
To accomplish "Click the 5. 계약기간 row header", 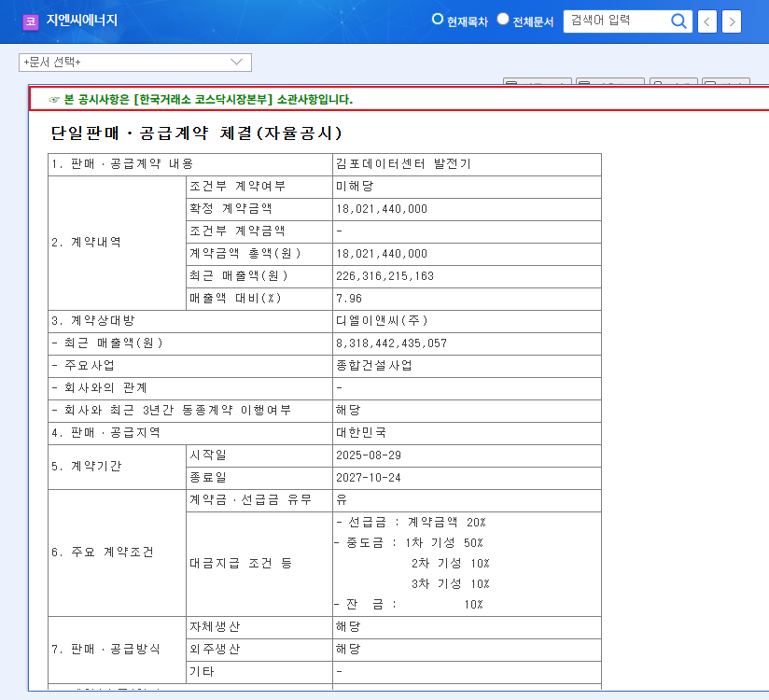I will point(117,467).
